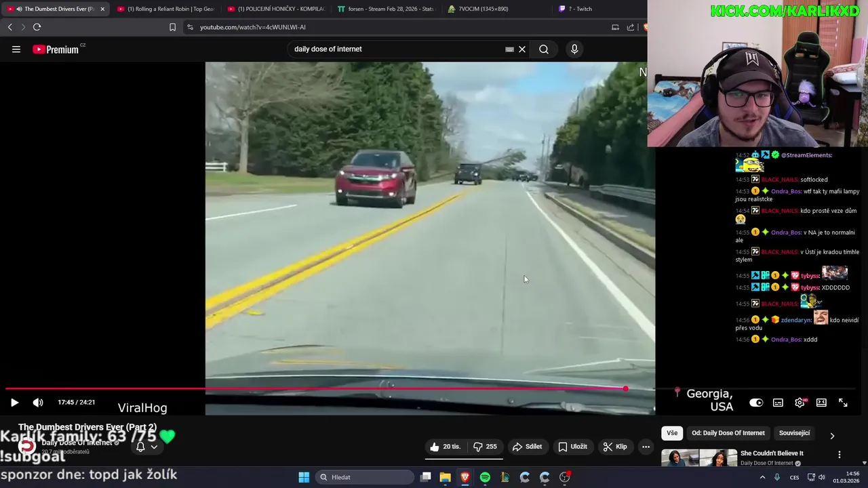Switch to Rolling a Reliant Robin tab

tap(166, 9)
